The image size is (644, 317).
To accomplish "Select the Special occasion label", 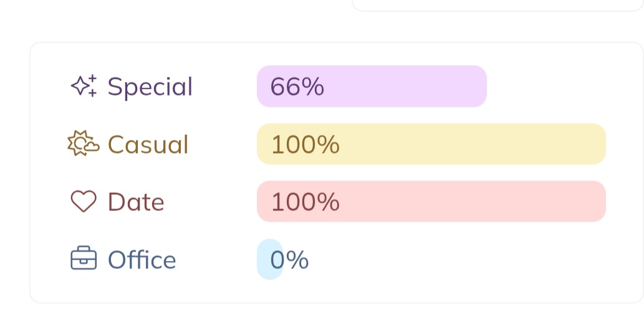I will [x=150, y=87].
